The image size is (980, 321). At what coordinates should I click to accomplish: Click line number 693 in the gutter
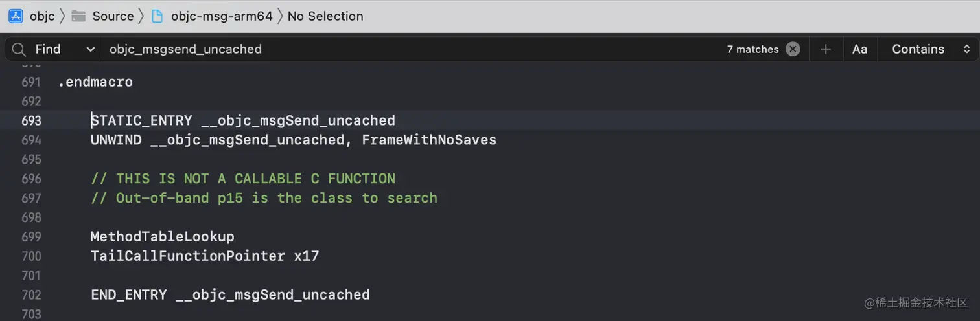click(31, 121)
